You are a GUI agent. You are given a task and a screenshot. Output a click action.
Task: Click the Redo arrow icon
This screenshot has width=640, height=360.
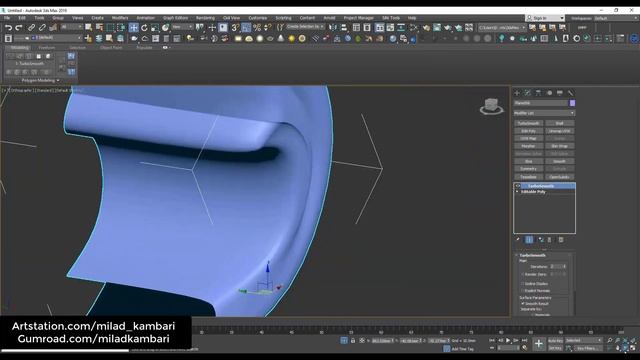point(18,28)
